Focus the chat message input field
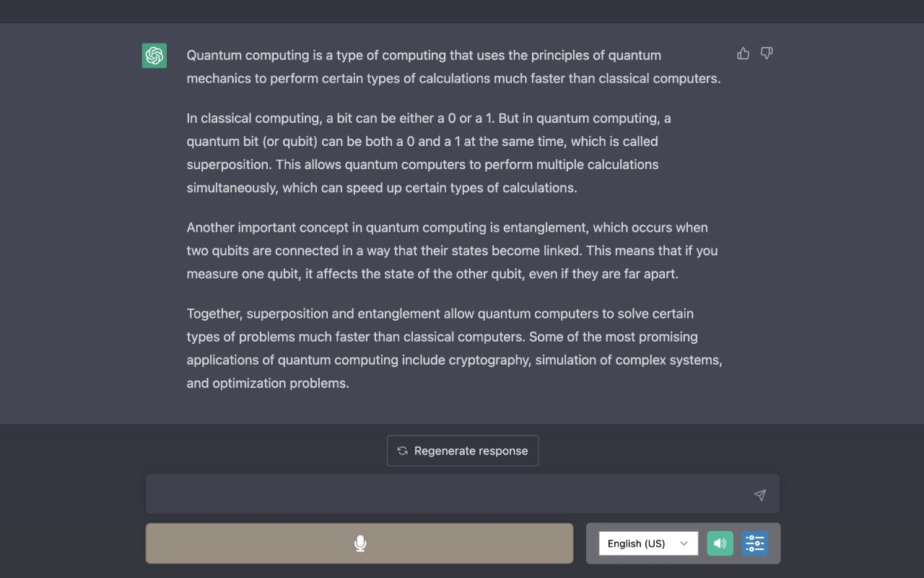The width and height of the screenshot is (924, 578). (463, 494)
